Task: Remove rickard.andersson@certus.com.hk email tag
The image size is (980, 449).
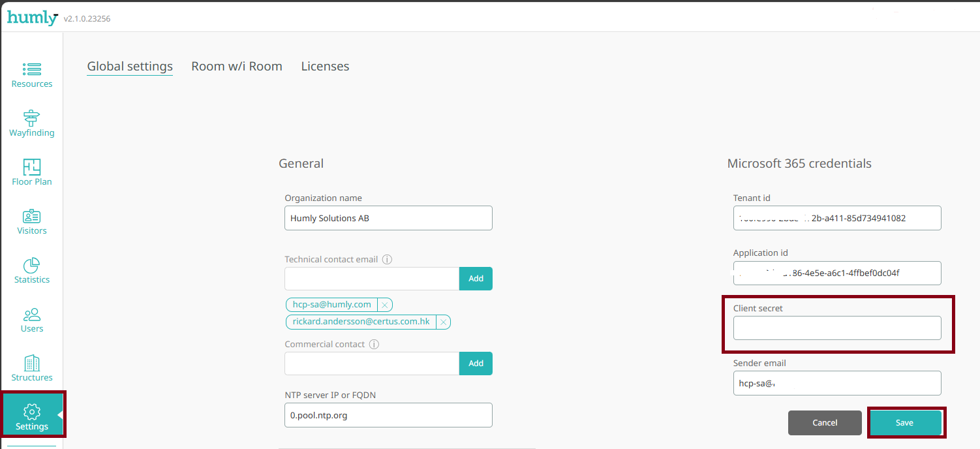Action: (443, 322)
